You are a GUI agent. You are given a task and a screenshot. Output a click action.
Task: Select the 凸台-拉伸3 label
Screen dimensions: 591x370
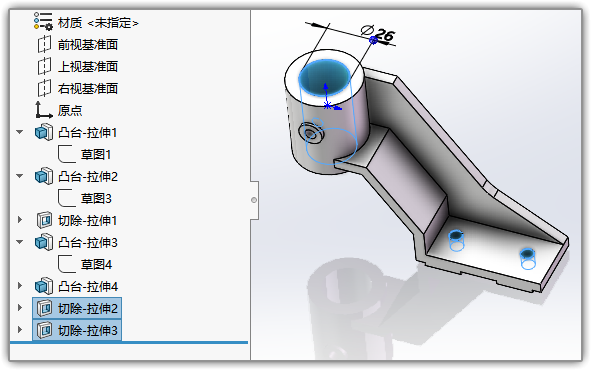[88, 242]
